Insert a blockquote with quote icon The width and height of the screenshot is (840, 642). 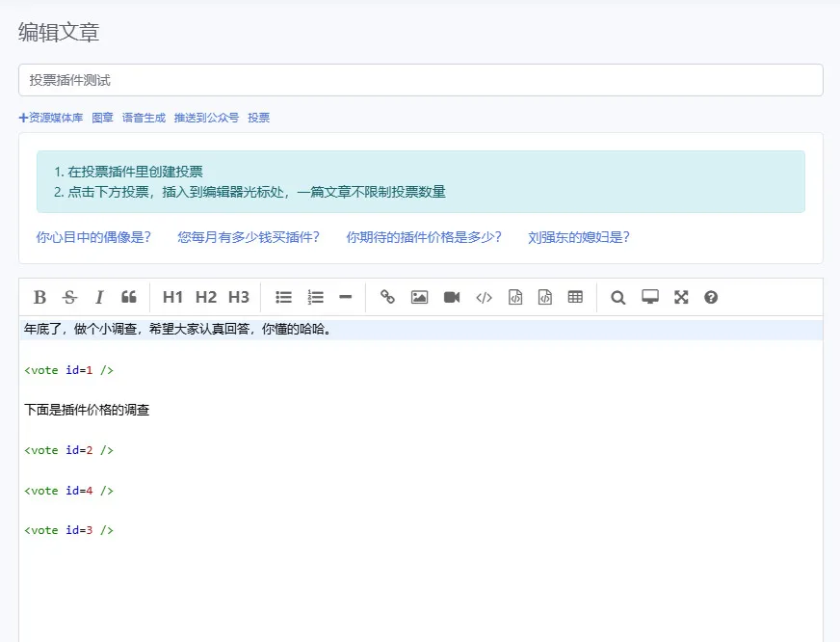(x=129, y=298)
